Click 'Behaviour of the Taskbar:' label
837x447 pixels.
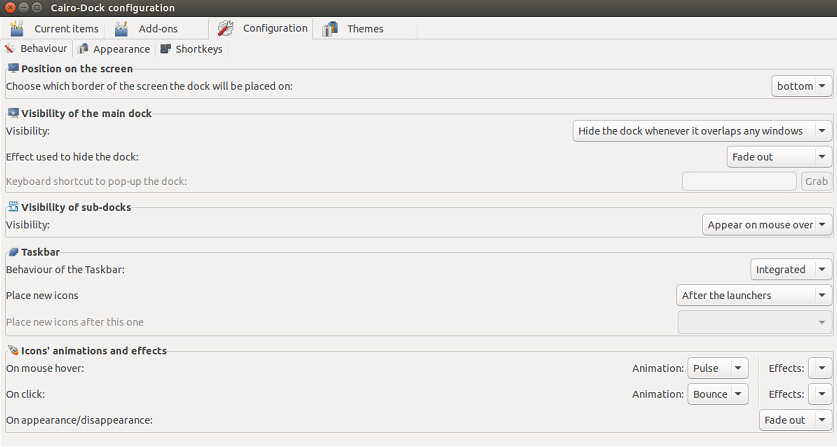point(65,270)
